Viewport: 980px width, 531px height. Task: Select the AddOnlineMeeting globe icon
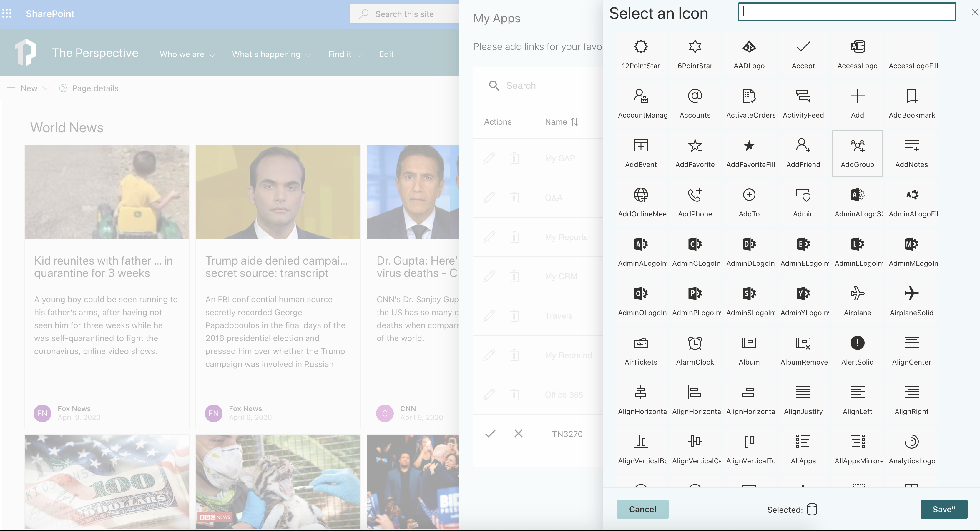641,203
